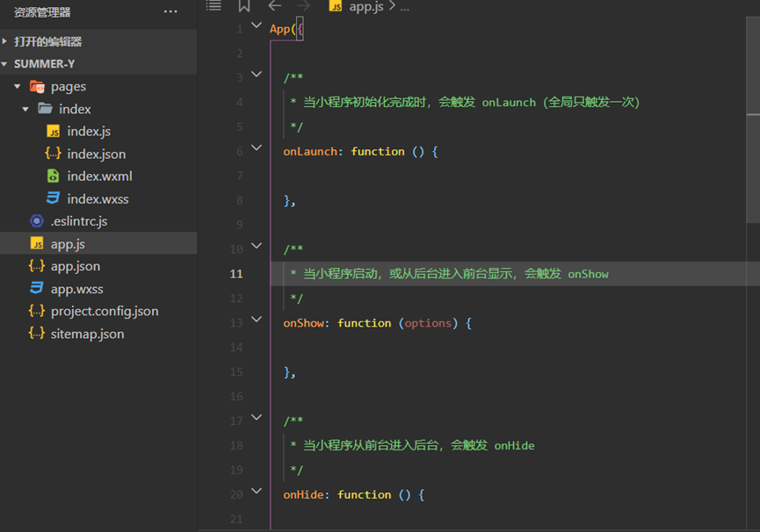This screenshot has width=760, height=532.
Task: Select sitemap.json in the explorer
Action: [x=87, y=334]
